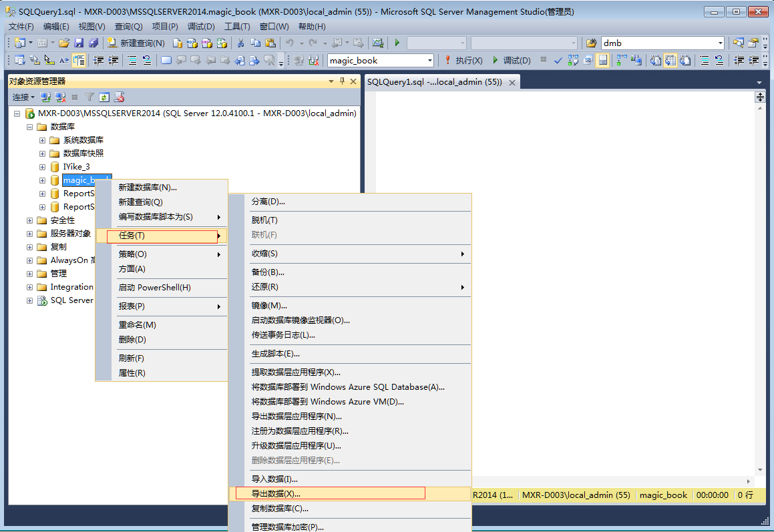Click the 新建查询(N) button
774x532 pixels.
point(136,43)
